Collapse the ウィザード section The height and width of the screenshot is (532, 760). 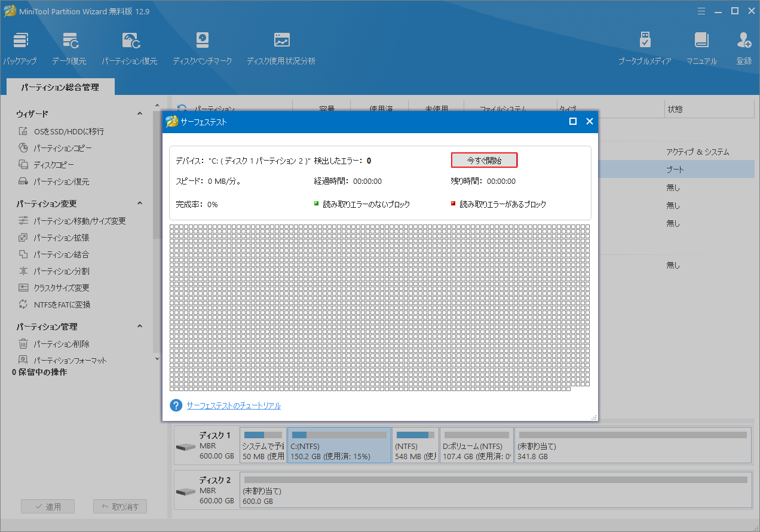(140, 113)
